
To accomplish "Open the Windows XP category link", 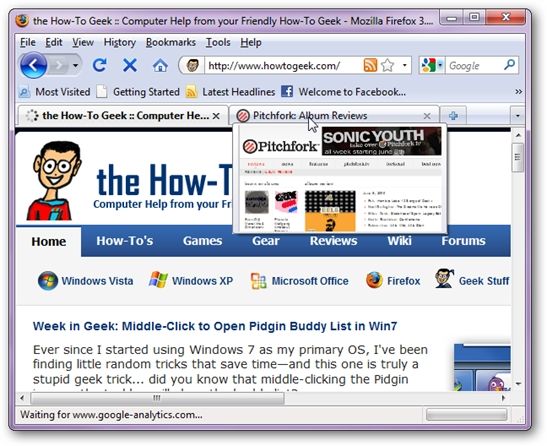I will click(202, 281).
